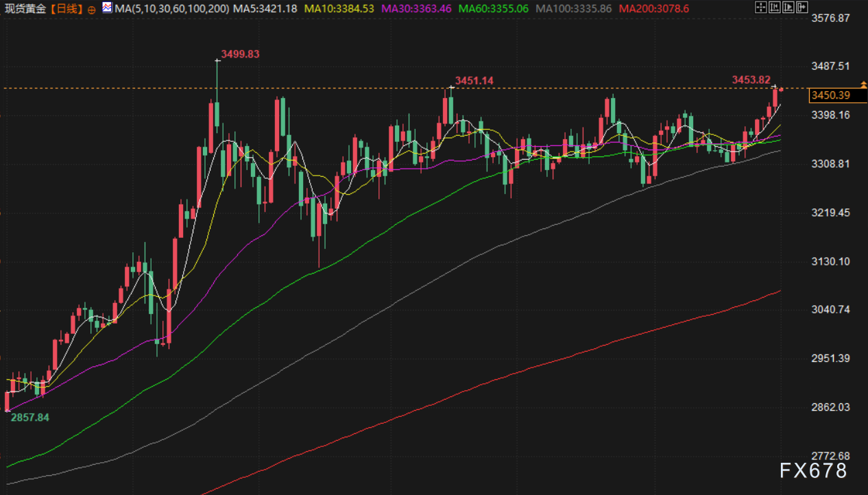The height and width of the screenshot is (495, 868).
Task: Click the orange target icon beside 日线
Action: tap(92, 9)
